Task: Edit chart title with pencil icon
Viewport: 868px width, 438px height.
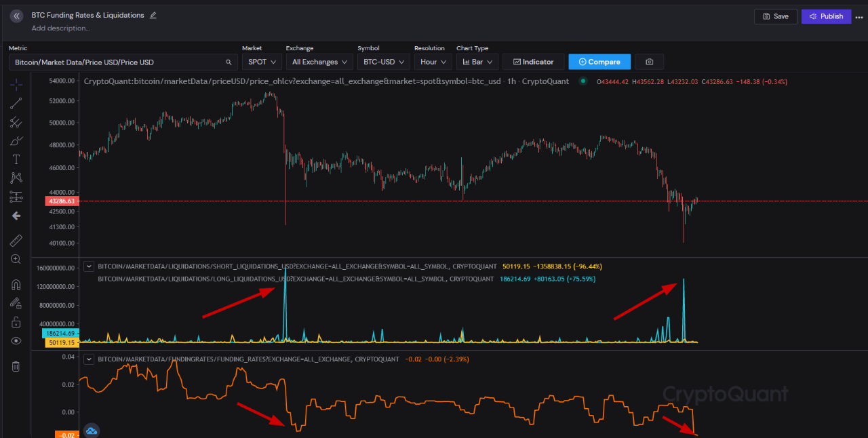Action: point(153,15)
